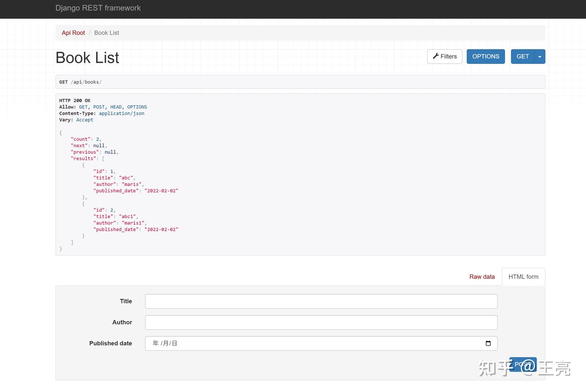Send the GET request
This screenshot has width=586, height=392.
click(x=523, y=56)
